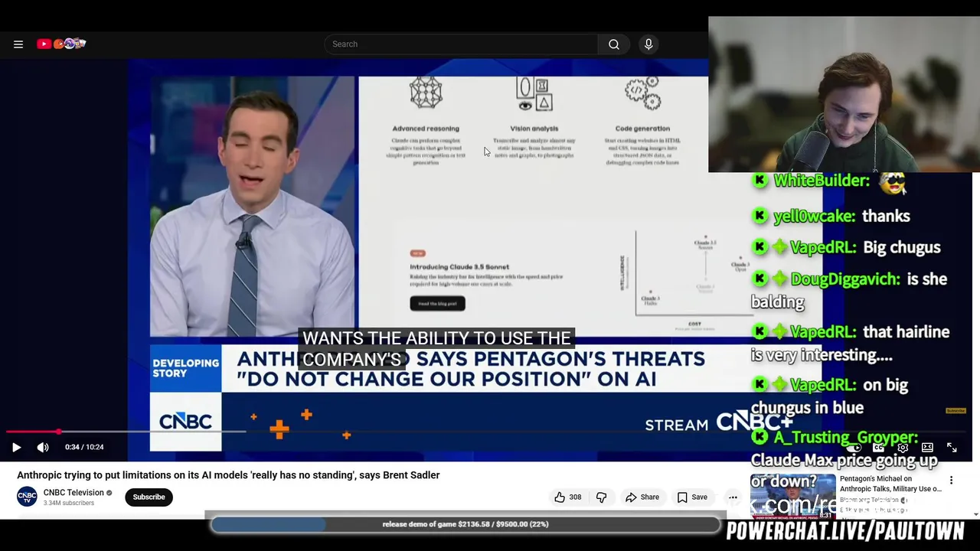Open the YouTube hamburger guide menu
The width and height of the screenshot is (980, 551).
click(x=18, y=44)
